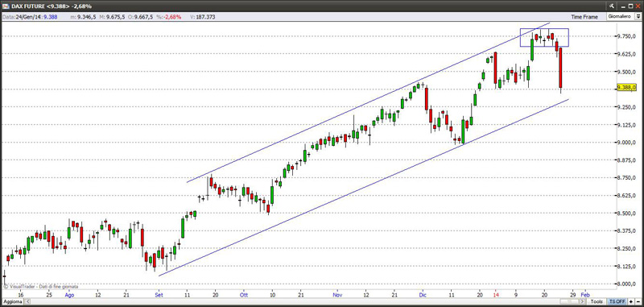Click the DAX Future chart window icon

tap(6, 6)
